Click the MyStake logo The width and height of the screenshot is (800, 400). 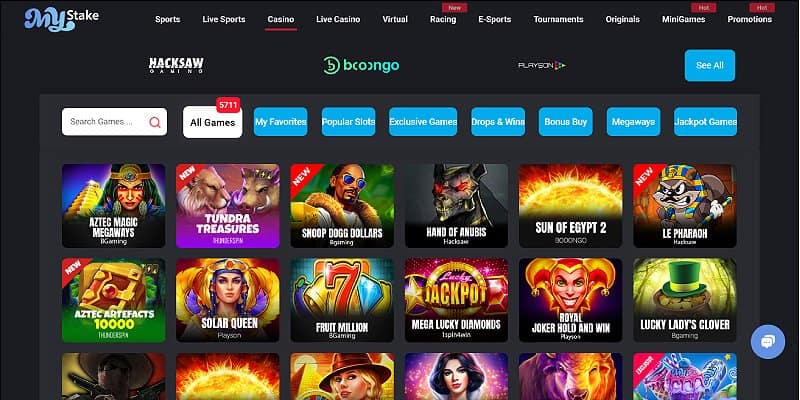pos(61,19)
